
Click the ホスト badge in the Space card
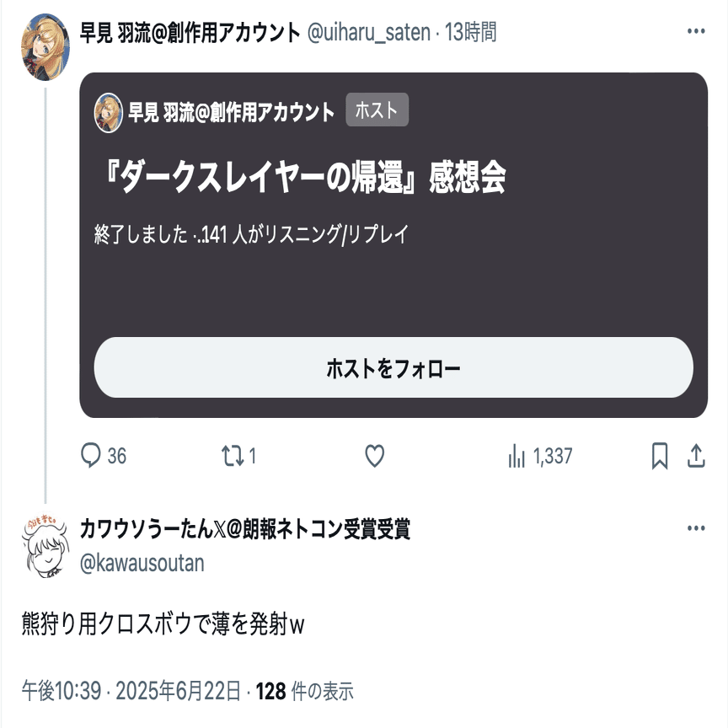tap(377, 110)
